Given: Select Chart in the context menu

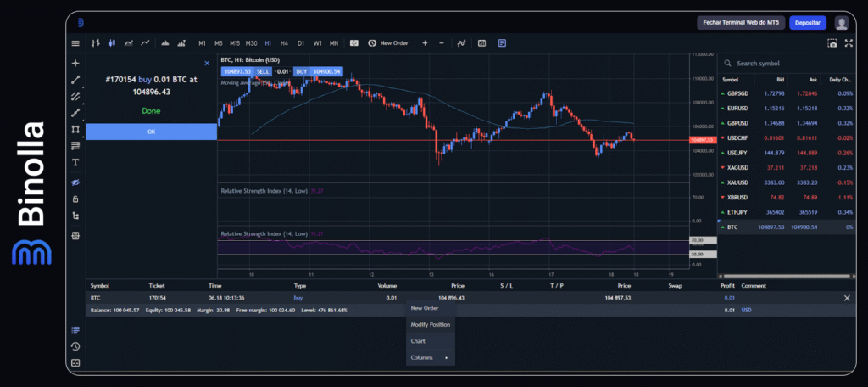Looking at the screenshot, I should click(418, 341).
